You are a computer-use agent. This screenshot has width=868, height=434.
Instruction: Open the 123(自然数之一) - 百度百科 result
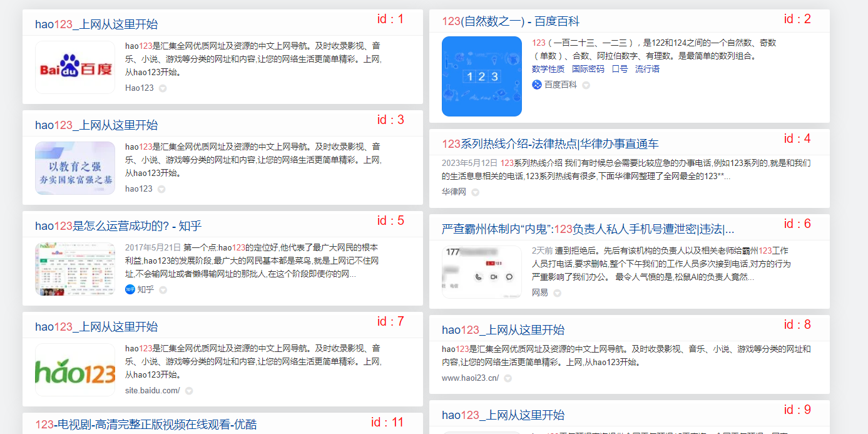tap(511, 21)
